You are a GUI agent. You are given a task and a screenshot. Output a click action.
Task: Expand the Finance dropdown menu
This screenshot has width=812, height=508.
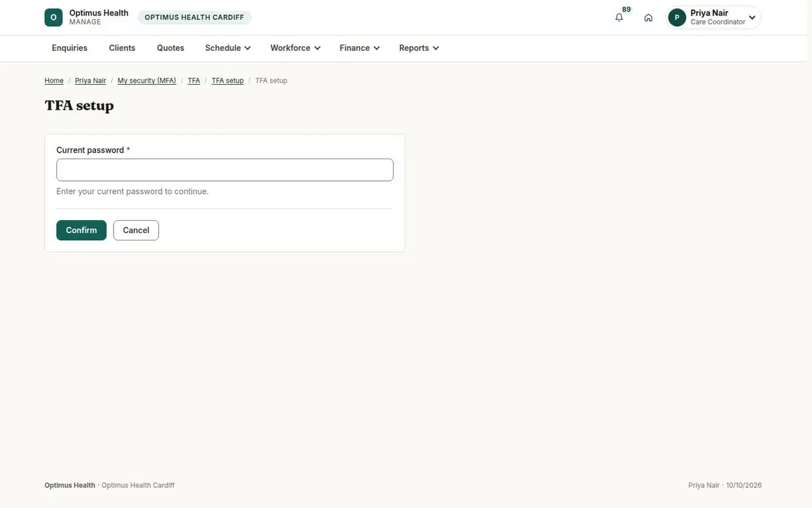[360, 48]
